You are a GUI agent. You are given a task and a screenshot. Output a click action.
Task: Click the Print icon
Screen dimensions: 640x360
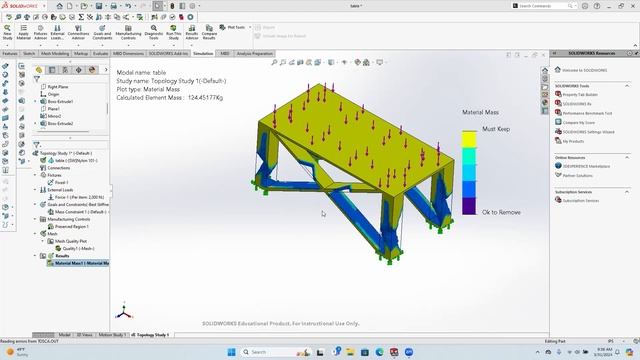pos(113,6)
